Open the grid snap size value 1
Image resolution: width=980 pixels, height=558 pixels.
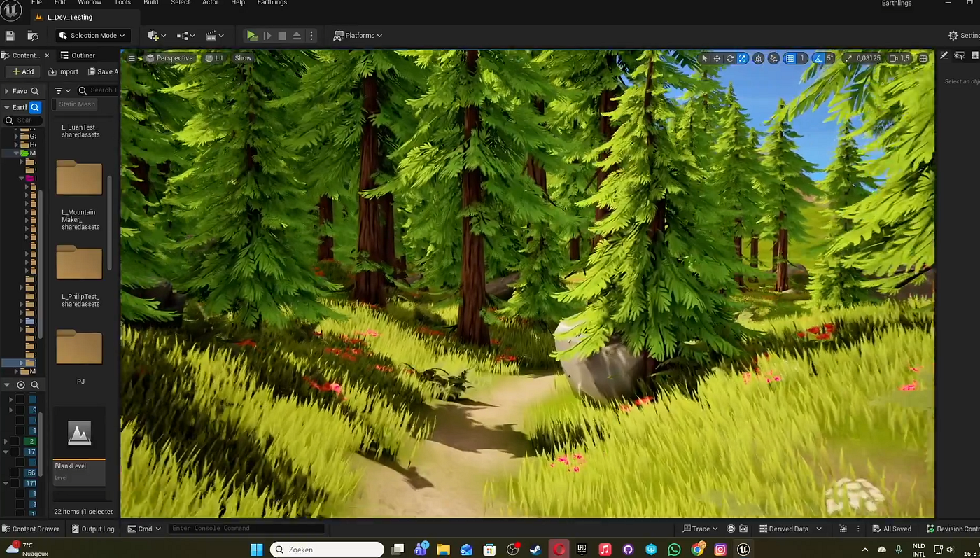click(x=803, y=58)
